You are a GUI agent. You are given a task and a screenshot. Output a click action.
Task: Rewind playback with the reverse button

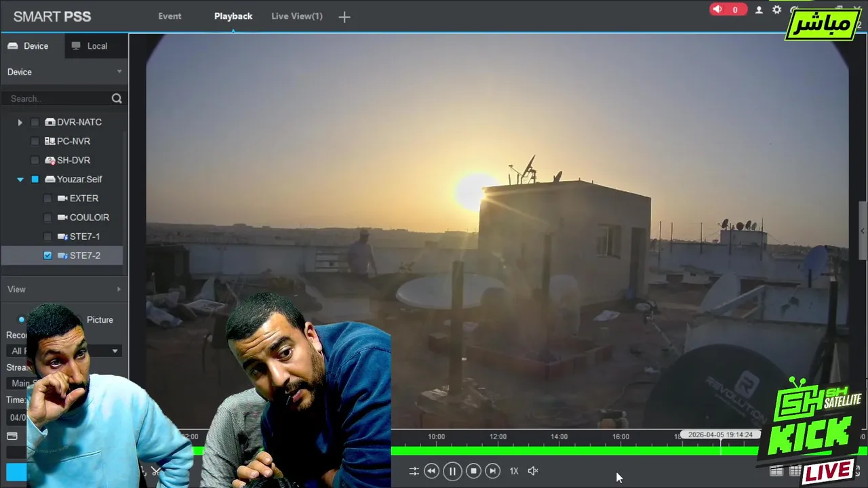tap(431, 470)
